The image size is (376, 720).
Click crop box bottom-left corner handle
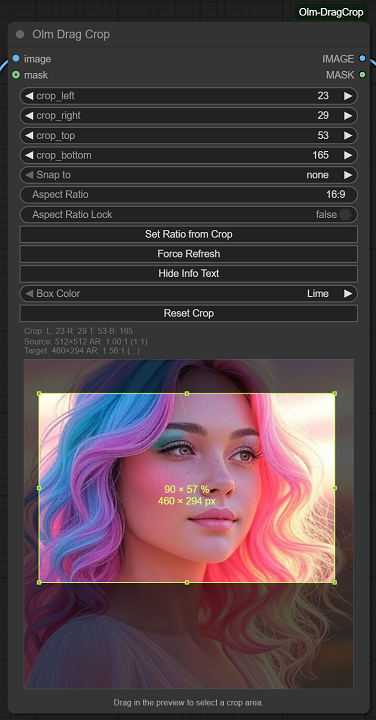(39, 582)
